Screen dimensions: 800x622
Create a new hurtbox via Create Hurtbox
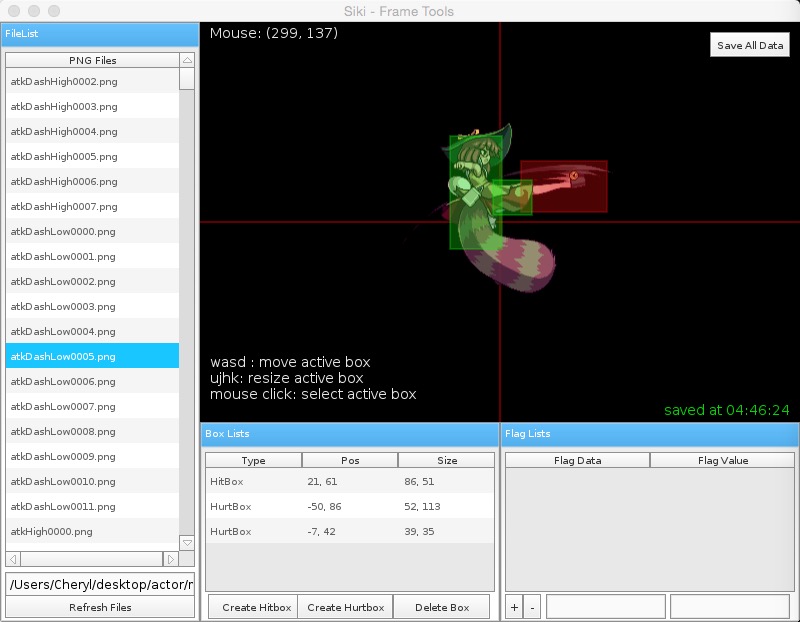[x=344, y=606]
